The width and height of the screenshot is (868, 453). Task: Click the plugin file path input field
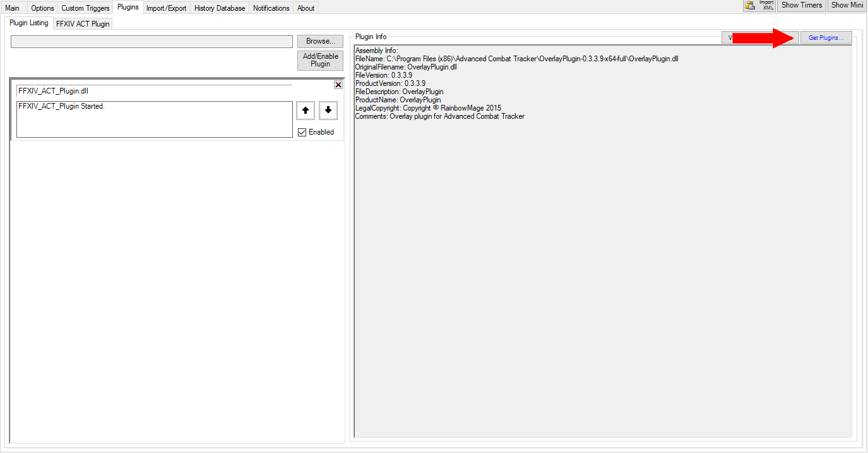(152, 41)
